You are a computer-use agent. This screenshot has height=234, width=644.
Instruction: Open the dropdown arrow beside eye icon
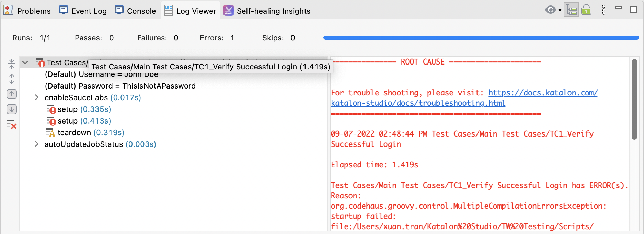click(x=560, y=10)
